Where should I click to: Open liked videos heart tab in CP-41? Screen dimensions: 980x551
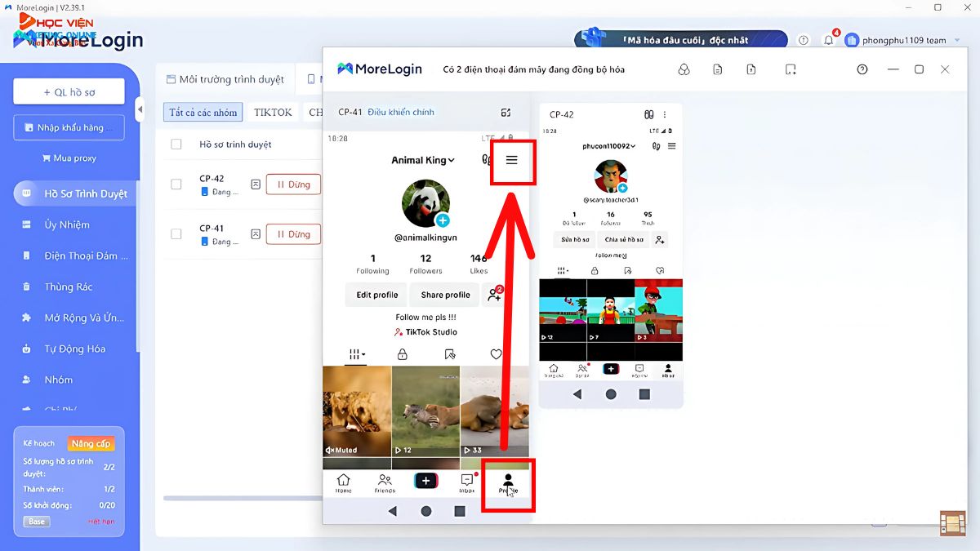[496, 354]
